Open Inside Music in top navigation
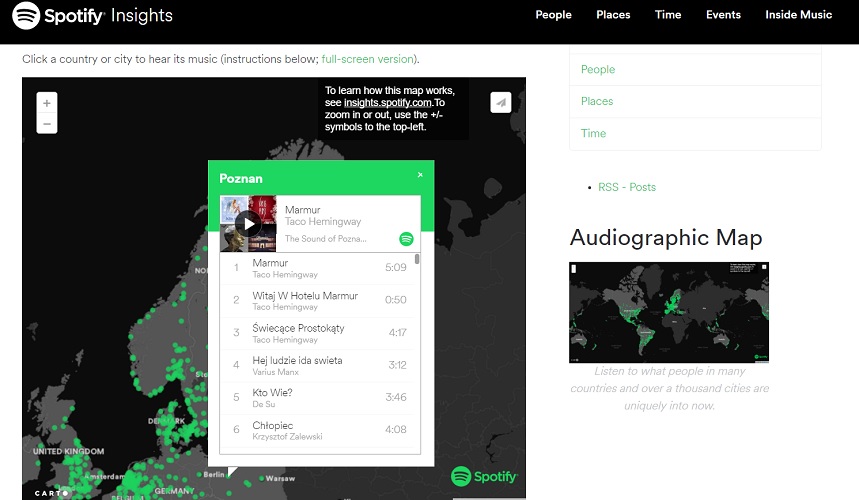 [x=798, y=15]
